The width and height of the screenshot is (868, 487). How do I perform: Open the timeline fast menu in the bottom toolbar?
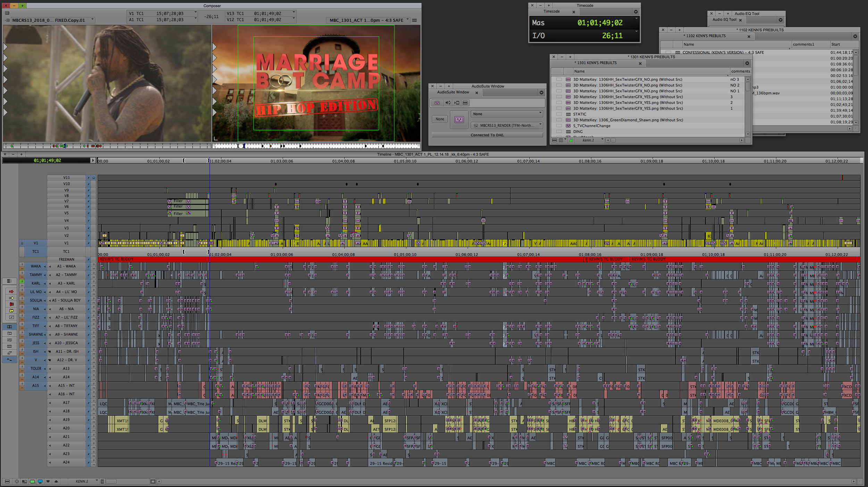pyautogui.click(x=7, y=481)
